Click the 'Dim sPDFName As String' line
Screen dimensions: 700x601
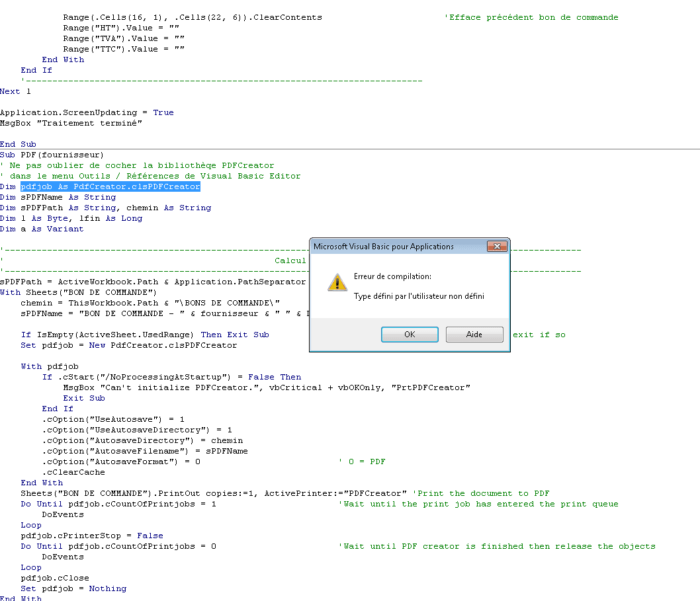pyautogui.click(x=58, y=197)
